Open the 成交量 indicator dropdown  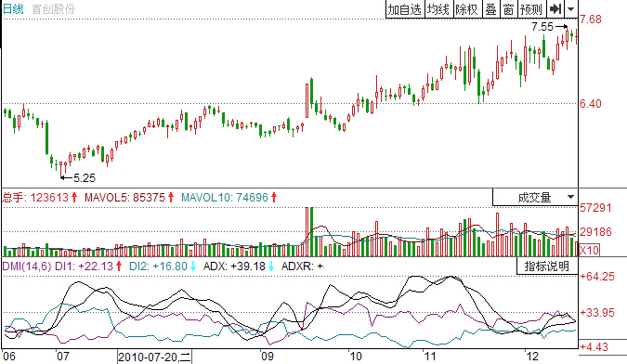pos(535,197)
